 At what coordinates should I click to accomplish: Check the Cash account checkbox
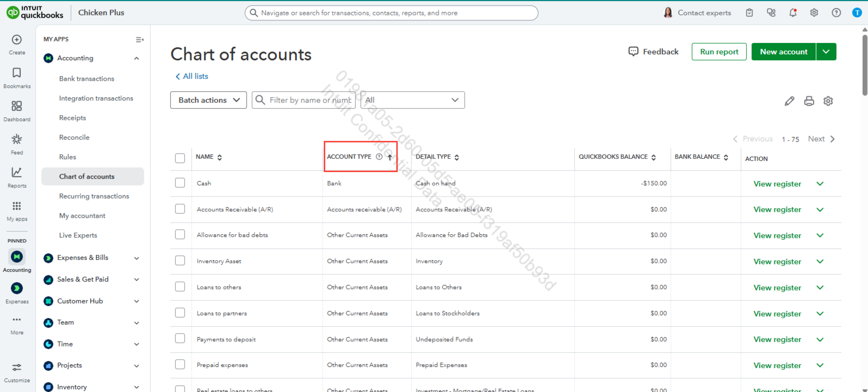click(x=180, y=183)
